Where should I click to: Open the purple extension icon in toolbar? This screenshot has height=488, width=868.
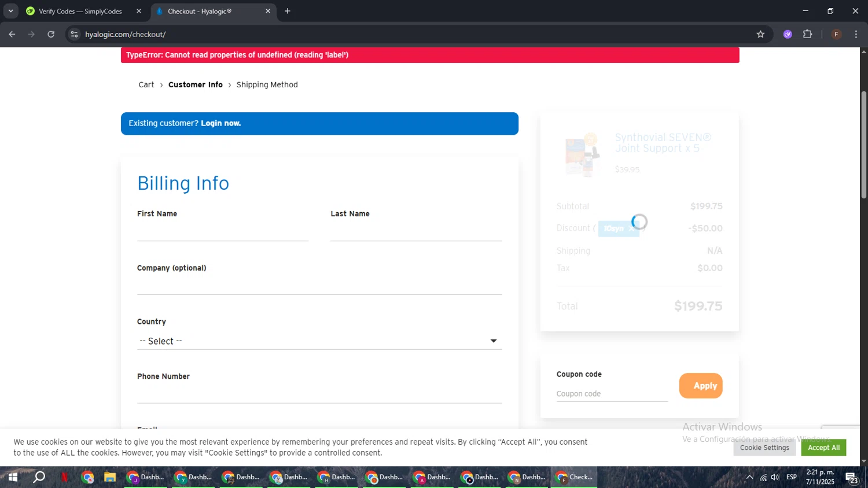(x=788, y=34)
